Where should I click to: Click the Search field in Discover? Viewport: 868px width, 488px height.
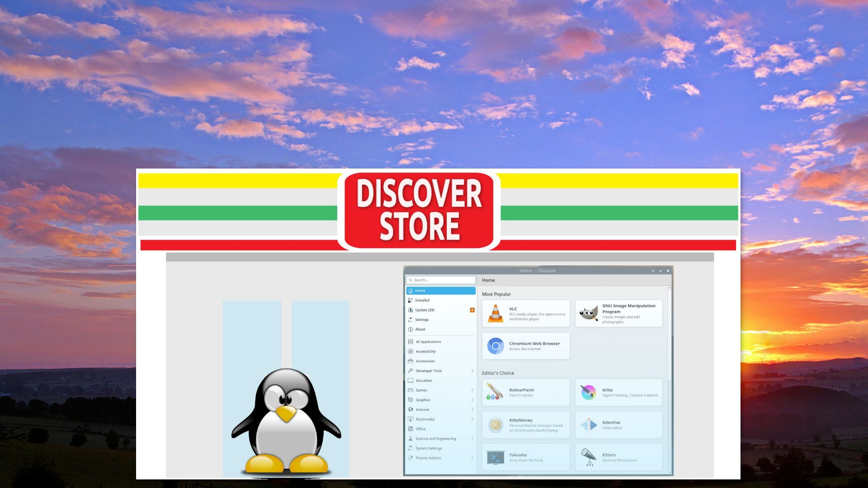click(x=441, y=280)
